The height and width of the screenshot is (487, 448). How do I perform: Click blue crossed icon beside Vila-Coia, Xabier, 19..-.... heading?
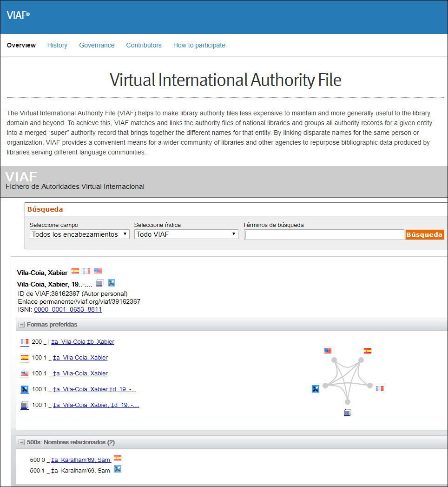pyautogui.click(x=112, y=283)
